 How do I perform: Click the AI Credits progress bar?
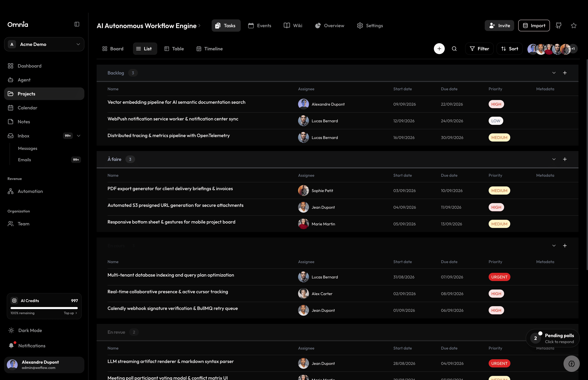tap(44, 308)
